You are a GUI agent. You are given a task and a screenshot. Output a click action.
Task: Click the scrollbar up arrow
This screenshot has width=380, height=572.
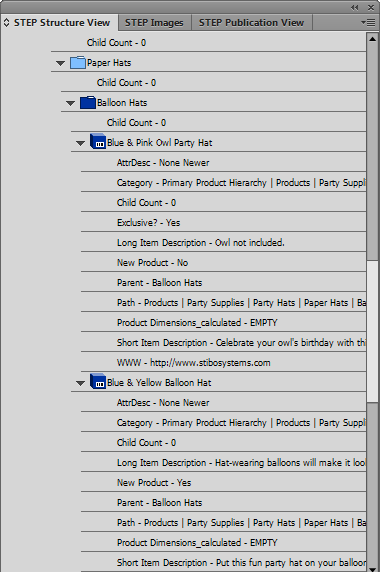click(372, 38)
